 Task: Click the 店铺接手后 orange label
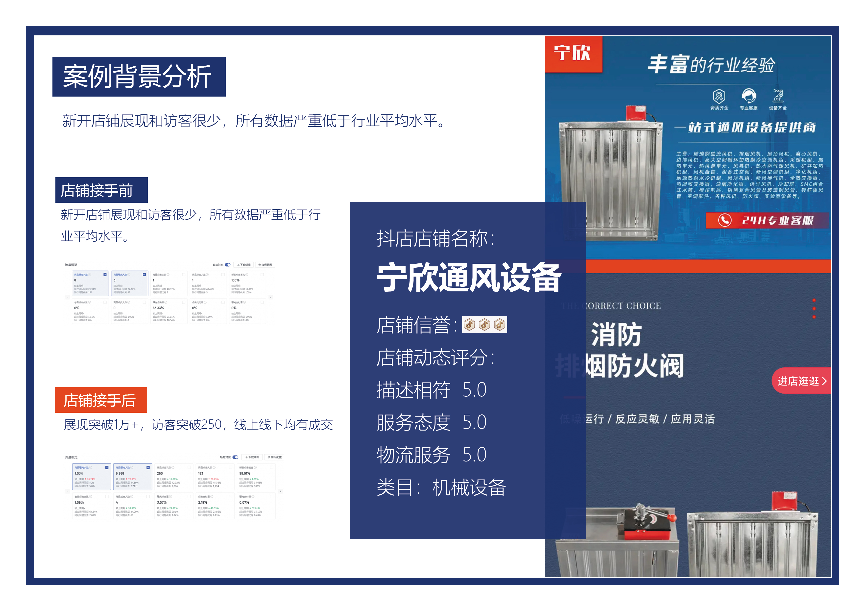coord(100,400)
